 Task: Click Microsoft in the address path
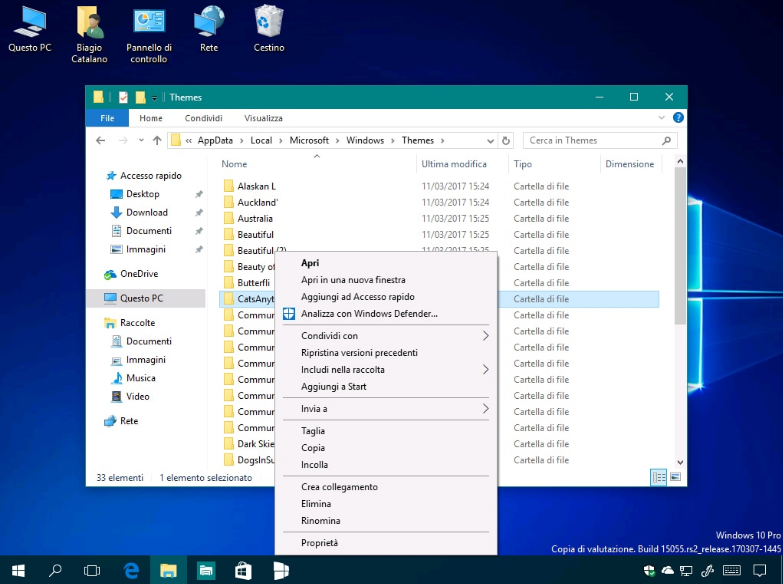309,141
